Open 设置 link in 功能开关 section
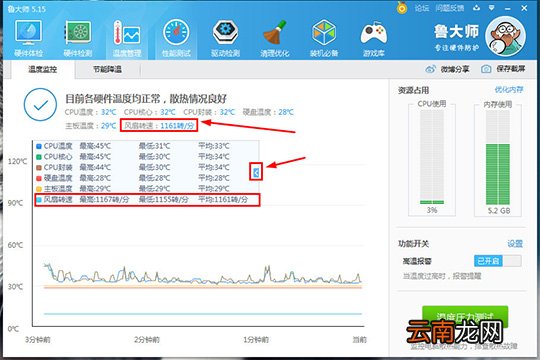The image size is (540, 360). coord(515,244)
